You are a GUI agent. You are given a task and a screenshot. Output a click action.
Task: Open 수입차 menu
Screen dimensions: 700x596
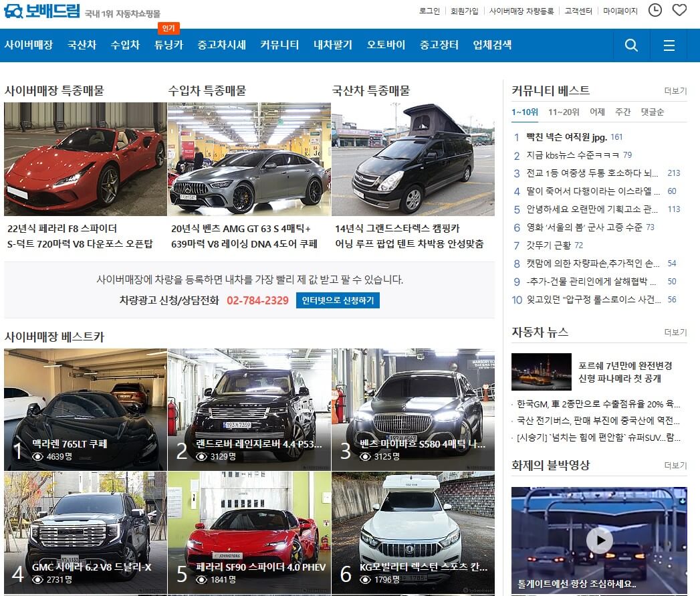click(x=125, y=45)
